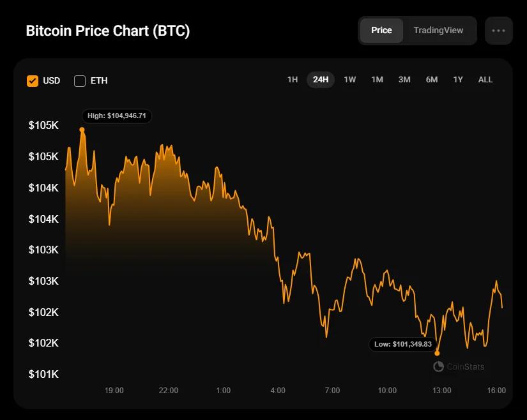Click the Low: $101,349.83 label
The height and width of the screenshot is (420, 527).
click(x=403, y=345)
